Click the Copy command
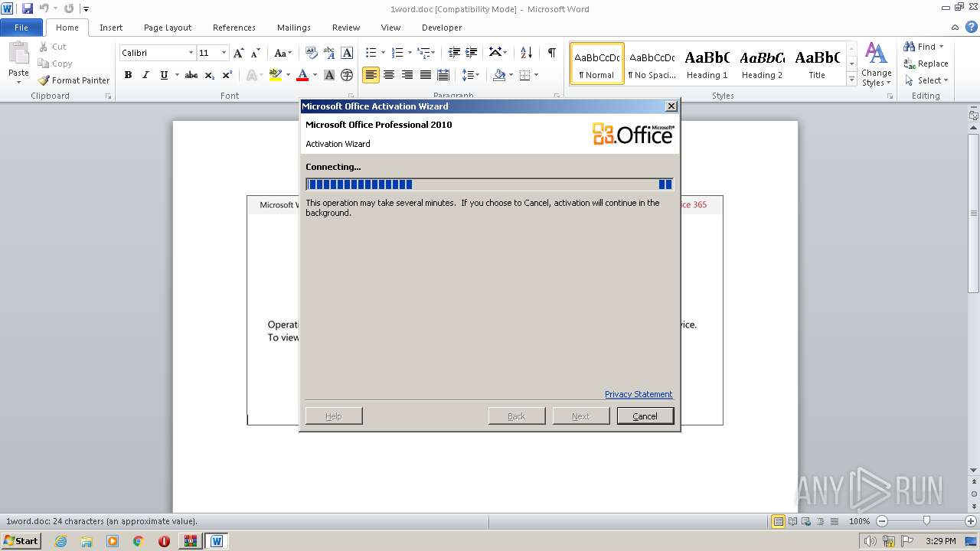The height and width of the screenshot is (551, 980). click(x=55, y=64)
